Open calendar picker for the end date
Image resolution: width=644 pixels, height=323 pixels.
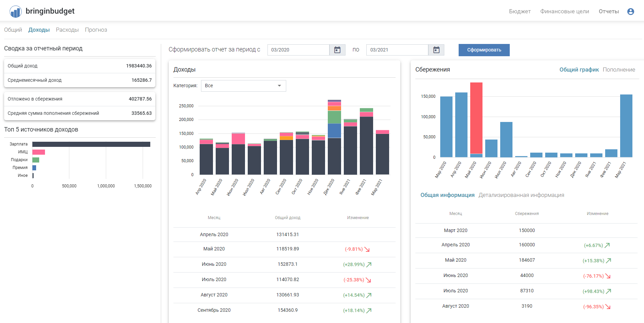(436, 50)
